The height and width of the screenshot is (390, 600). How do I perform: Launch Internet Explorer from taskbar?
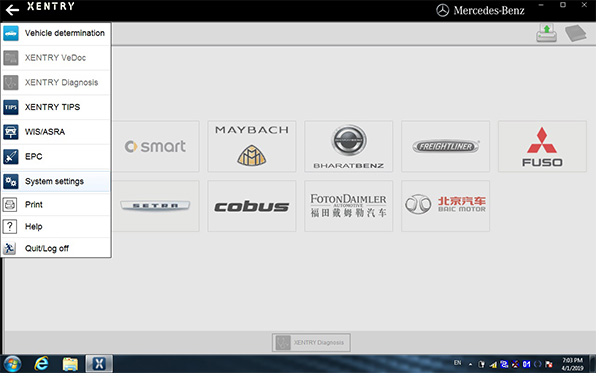[41, 364]
